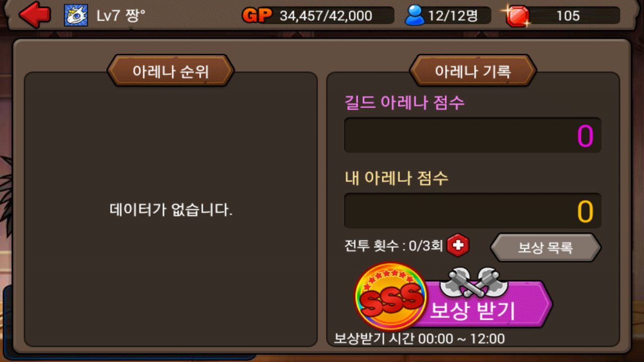This screenshot has height=362, width=644.
Task: Tap the blue member count icon
Action: coord(415,16)
